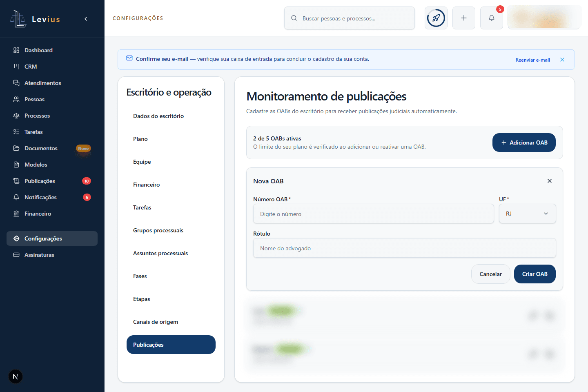Image resolution: width=588 pixels, height=392 pixels.
Task: Click the Configurações gear icon
Action: click(16, 238)
